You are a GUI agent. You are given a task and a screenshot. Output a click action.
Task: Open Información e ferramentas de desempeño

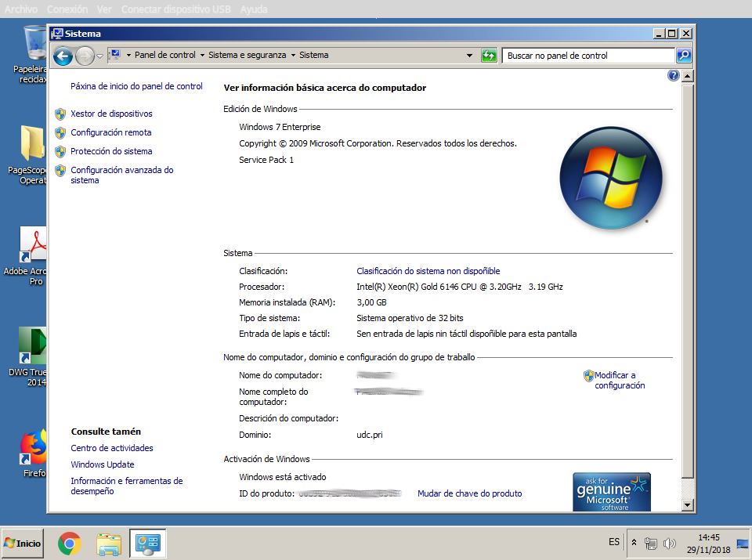[x=127, y=486]
